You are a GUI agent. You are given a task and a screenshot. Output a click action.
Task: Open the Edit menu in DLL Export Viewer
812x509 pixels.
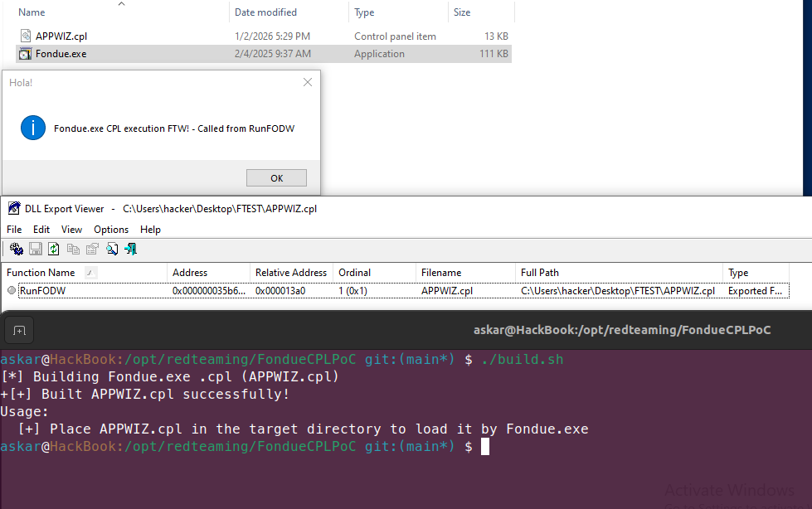[x=41, y=230]
